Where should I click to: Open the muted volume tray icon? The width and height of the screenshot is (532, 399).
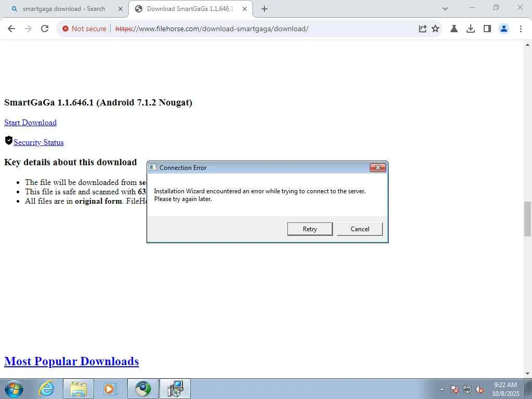click(x=480, y=390)
